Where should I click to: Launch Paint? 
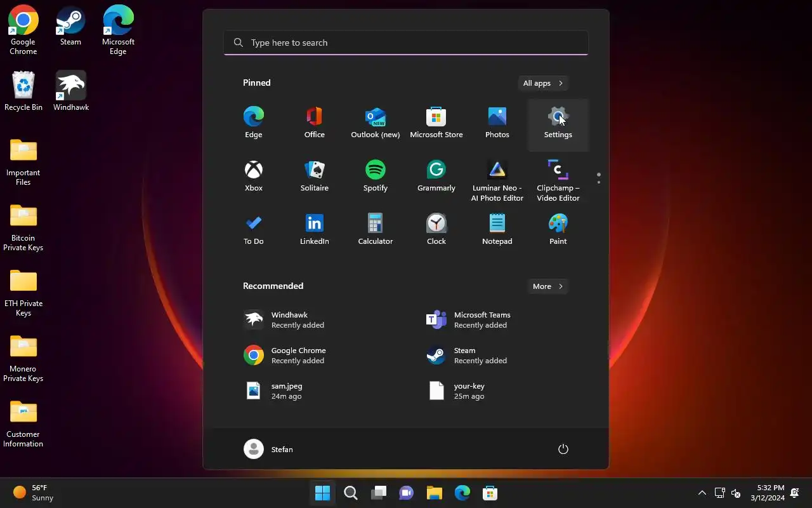[558, 231]
